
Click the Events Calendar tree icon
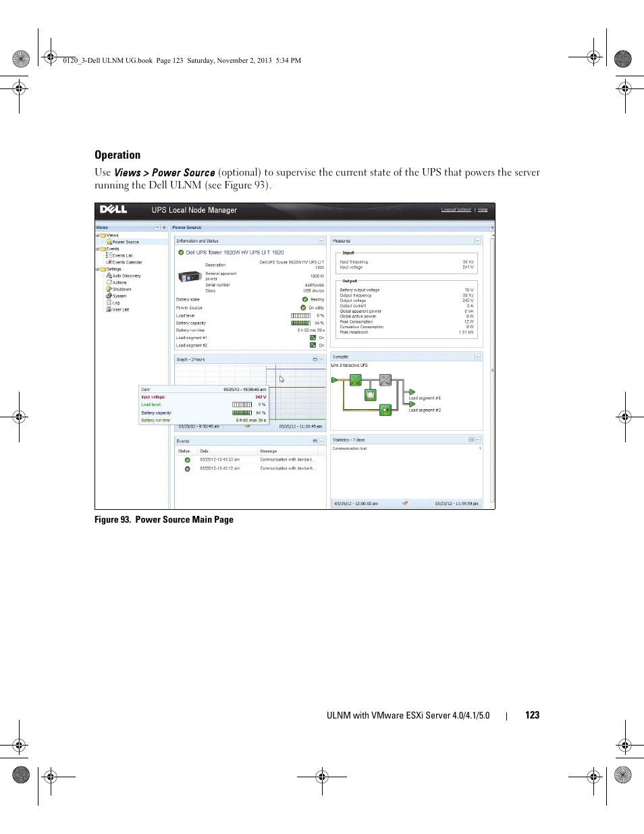pos(109,262)
